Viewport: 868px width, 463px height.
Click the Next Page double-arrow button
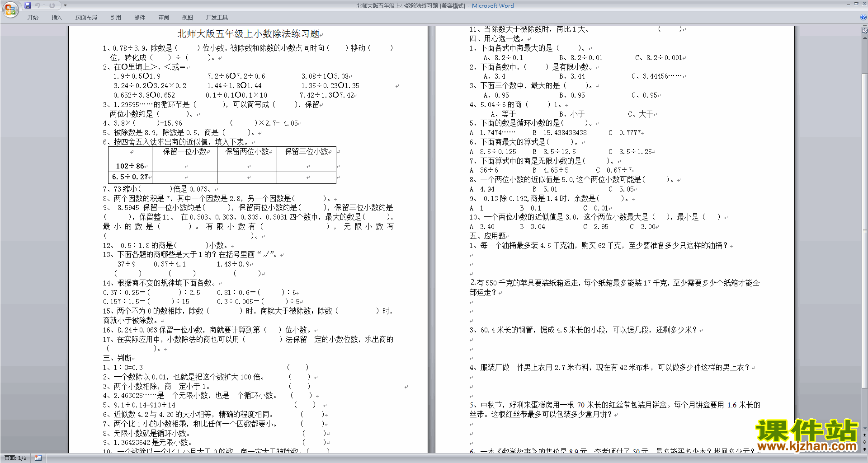pos(864,449)
